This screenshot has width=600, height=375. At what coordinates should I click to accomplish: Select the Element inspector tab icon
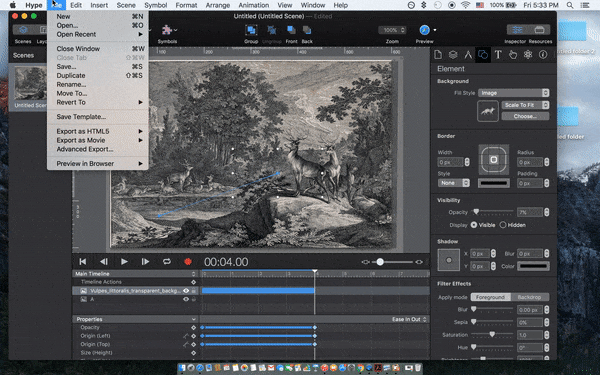483,55
